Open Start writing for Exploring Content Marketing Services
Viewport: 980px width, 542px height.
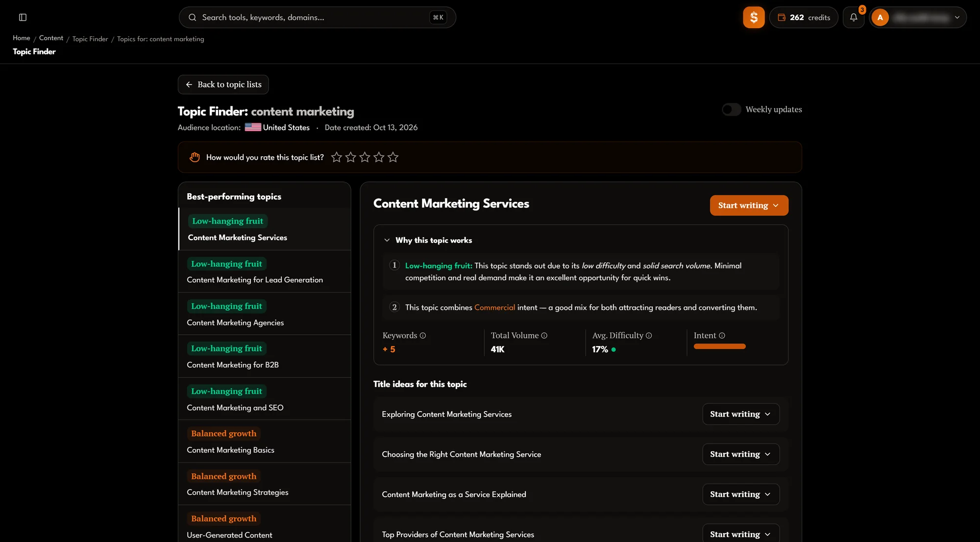tap(741, 414)
